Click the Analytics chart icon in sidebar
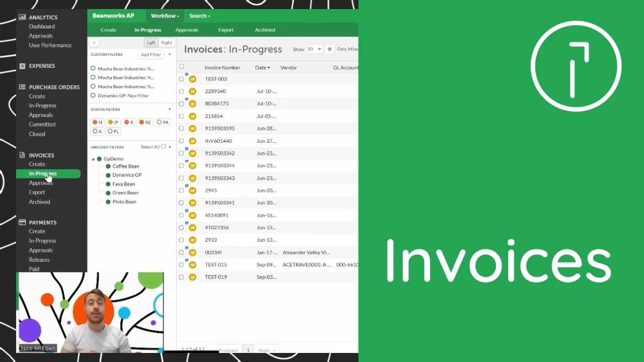This screenshot has width=644, height=362. [22, 17]
